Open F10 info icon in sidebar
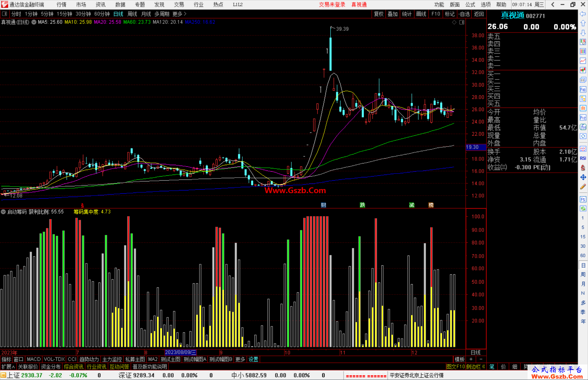588x380 pixels. point(583,89)
